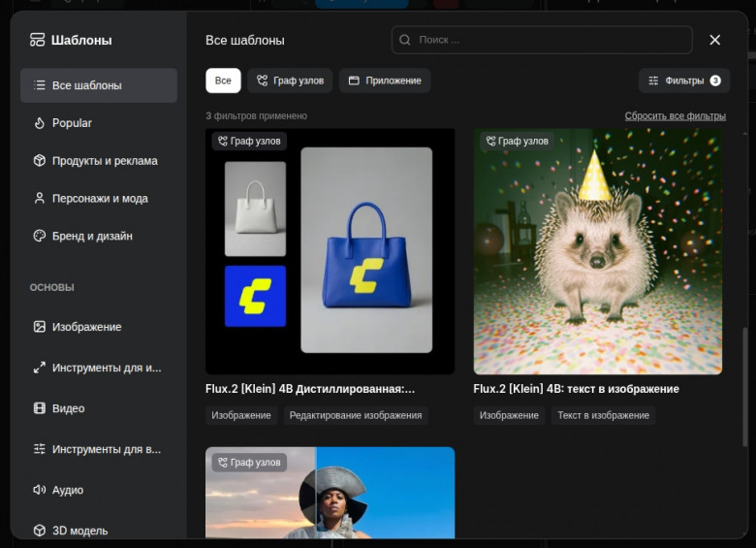Viewport: 756px width, 548px height.
Task: Filter templates by Приложение
Action: [x=385, y=81]
